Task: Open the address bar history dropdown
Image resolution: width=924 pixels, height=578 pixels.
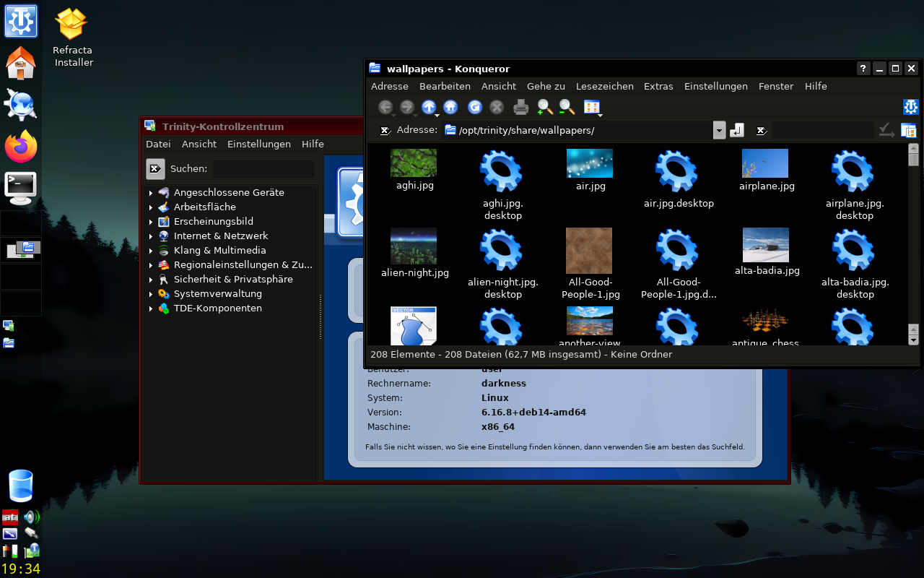Action: coord(719,130)
